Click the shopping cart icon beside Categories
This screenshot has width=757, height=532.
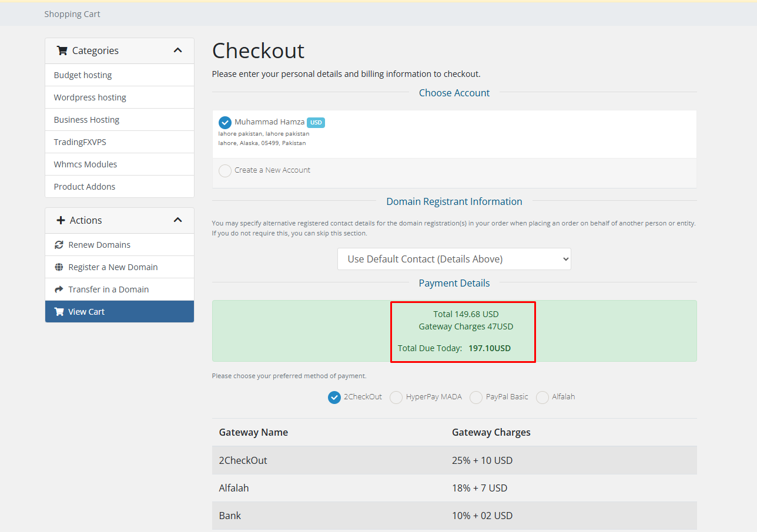62,50
